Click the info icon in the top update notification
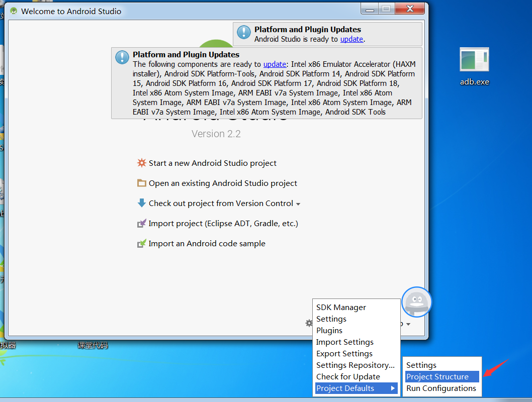532x402 pixels. pos(243,33)
